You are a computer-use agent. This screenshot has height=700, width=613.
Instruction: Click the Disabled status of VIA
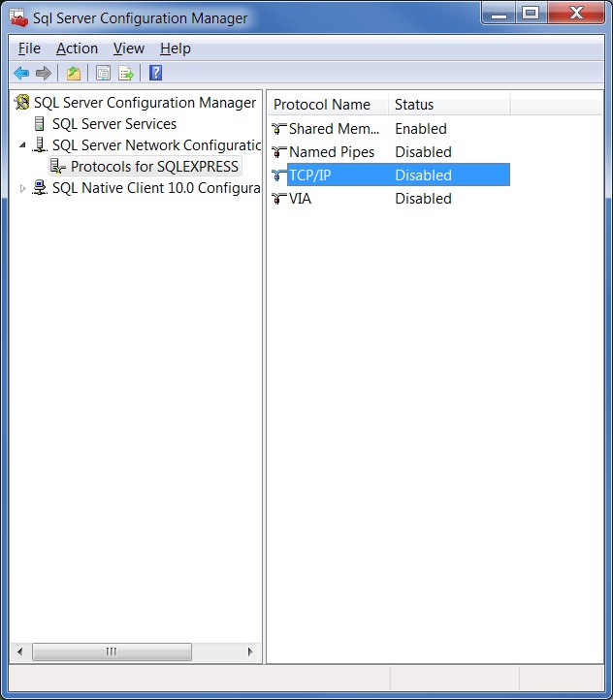423,198
